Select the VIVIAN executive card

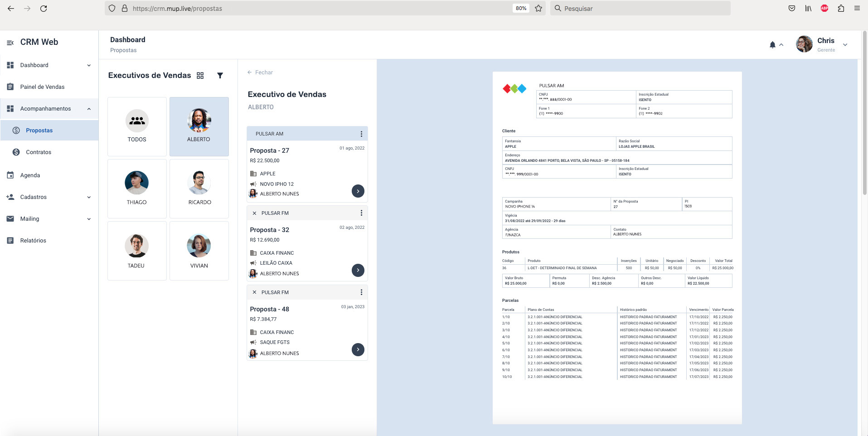[x=199, y=251]
